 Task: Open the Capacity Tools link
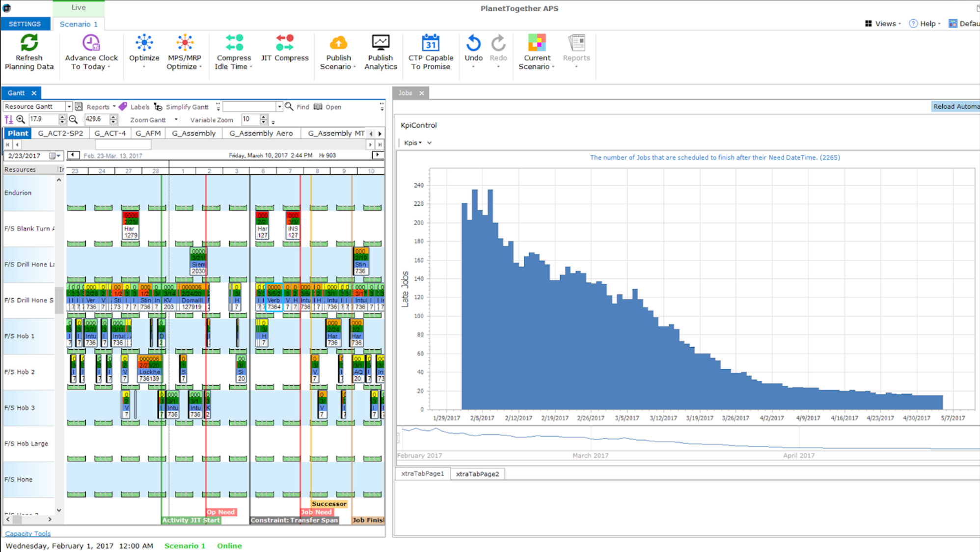click(27, 533)
